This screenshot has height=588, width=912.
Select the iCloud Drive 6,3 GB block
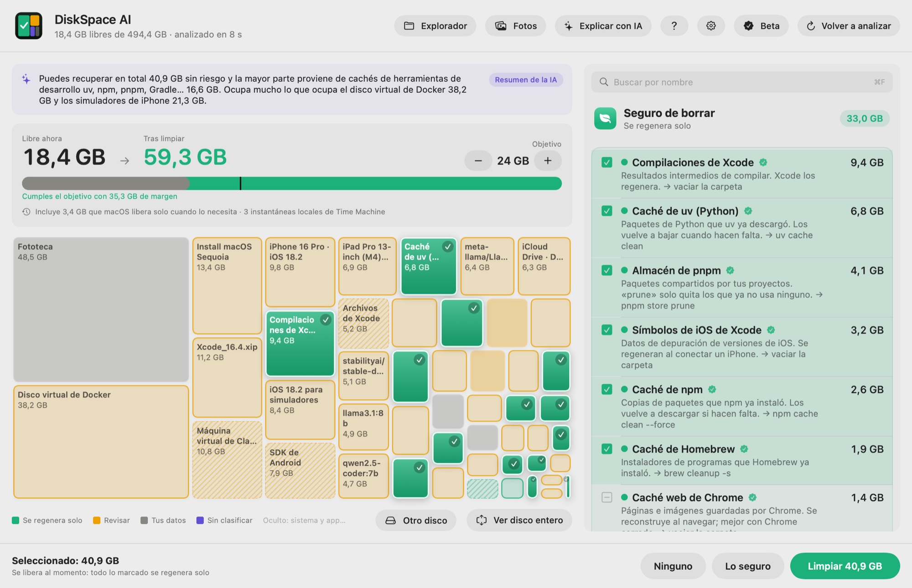544,266
